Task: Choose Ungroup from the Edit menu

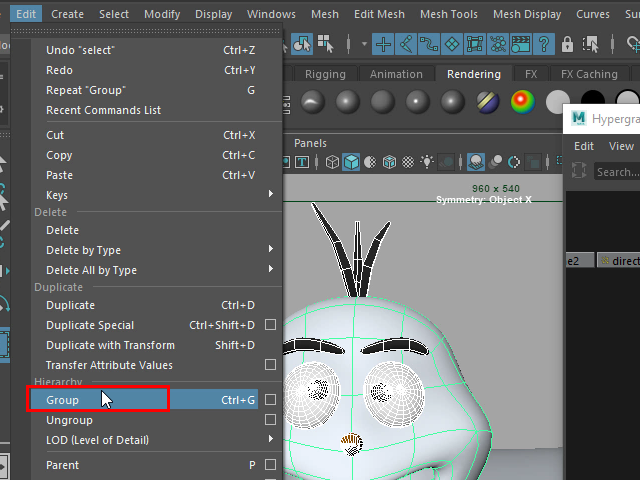Action: pos(69,420)
